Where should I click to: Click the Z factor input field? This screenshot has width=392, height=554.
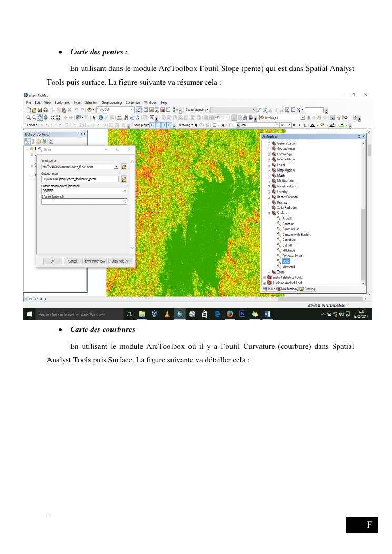point(83,202)
